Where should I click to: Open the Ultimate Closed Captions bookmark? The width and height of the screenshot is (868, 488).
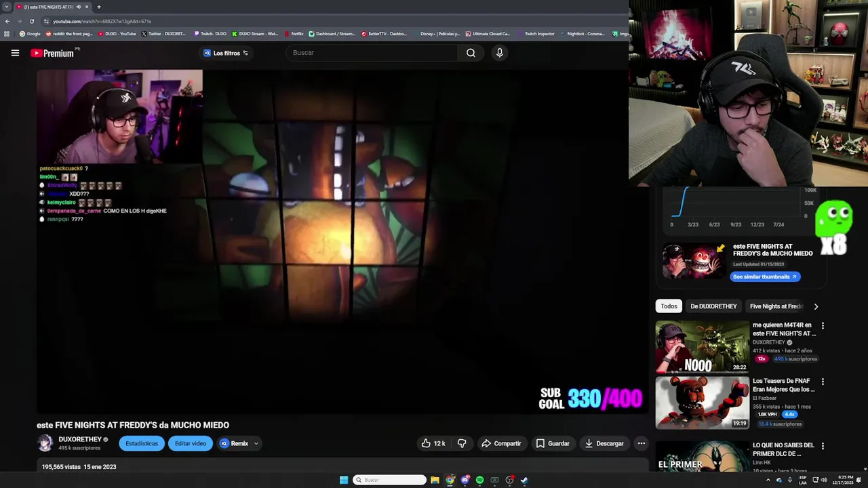coord(488,34)
